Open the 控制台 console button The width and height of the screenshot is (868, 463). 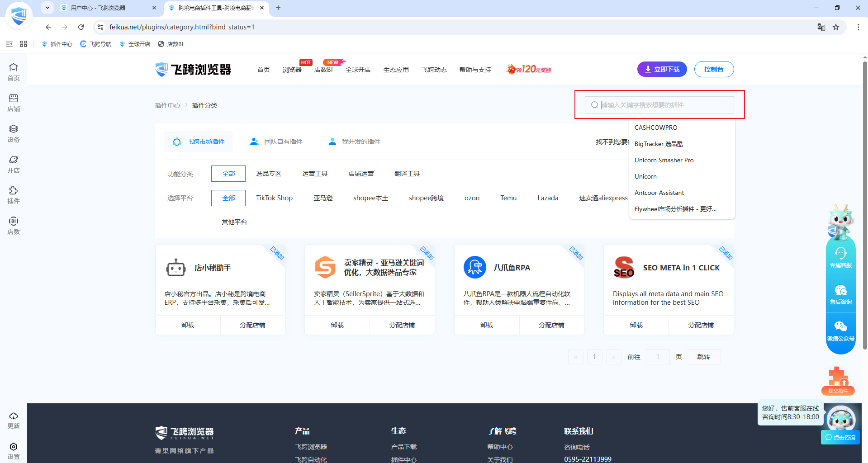click(714, 69)
